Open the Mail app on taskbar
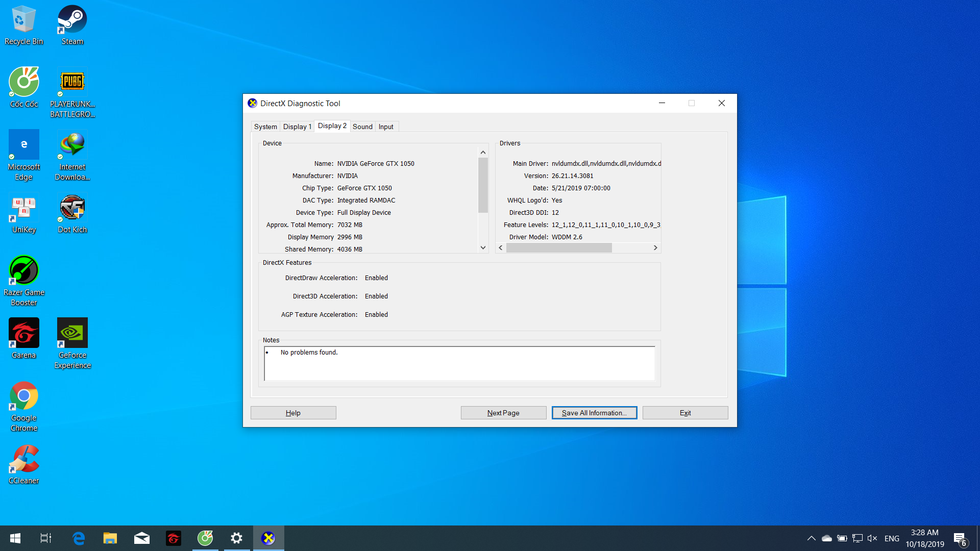The image size is (980, 551). pyautogui.click(x=142, y=538)
